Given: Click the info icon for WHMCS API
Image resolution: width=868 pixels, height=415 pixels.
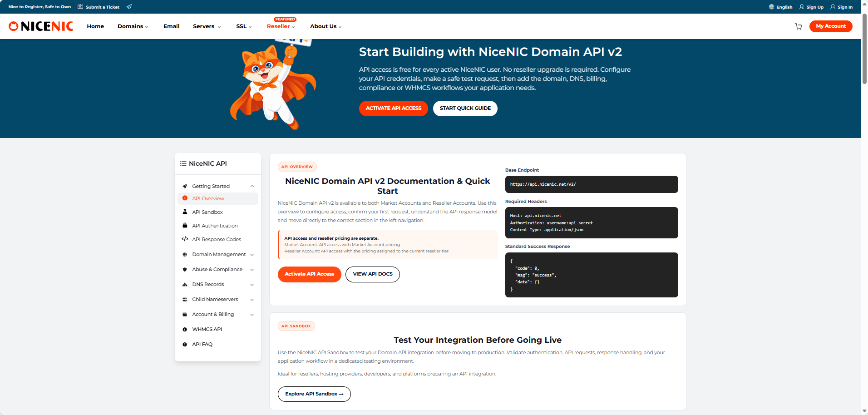Looking at the screenshot, I should [x=185, y=329].
